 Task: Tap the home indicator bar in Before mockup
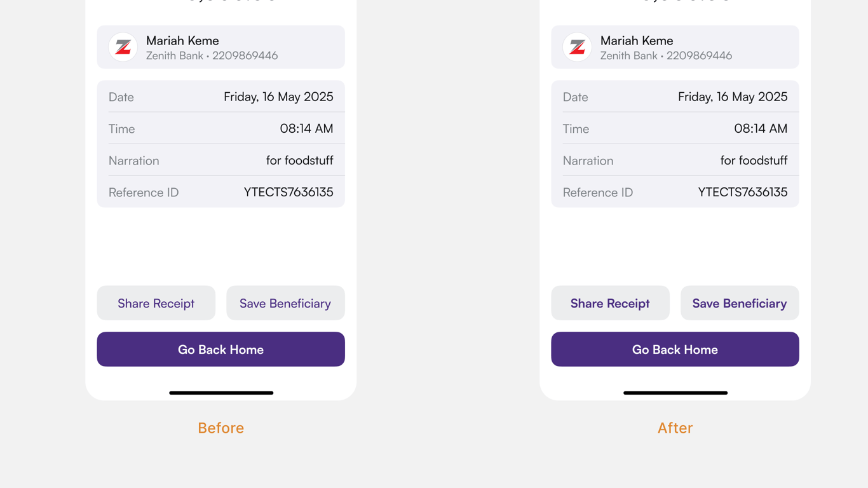pos(221,393)
